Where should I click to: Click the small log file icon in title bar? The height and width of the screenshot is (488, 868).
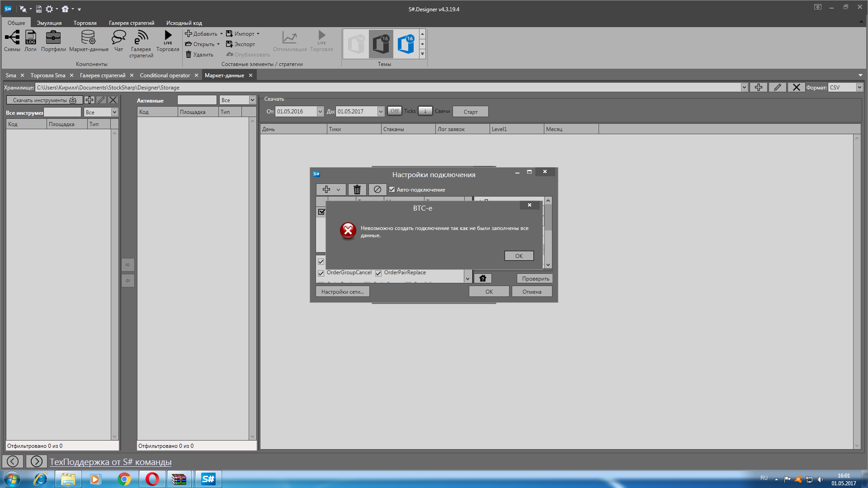coord(39,9)
